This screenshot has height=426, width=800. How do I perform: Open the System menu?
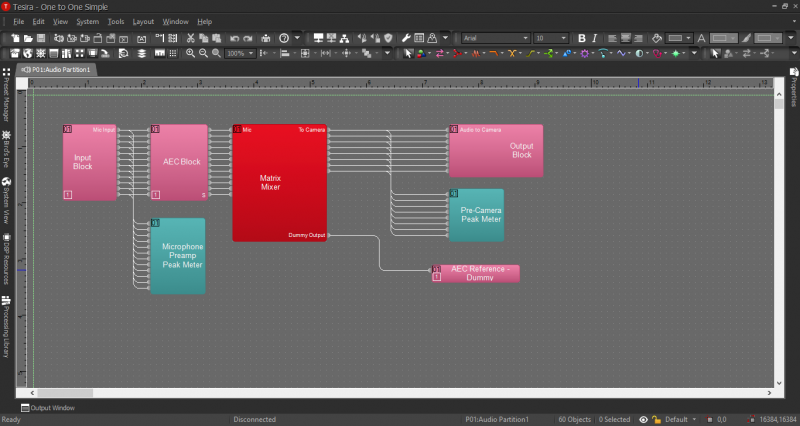[x=87, y=21]
